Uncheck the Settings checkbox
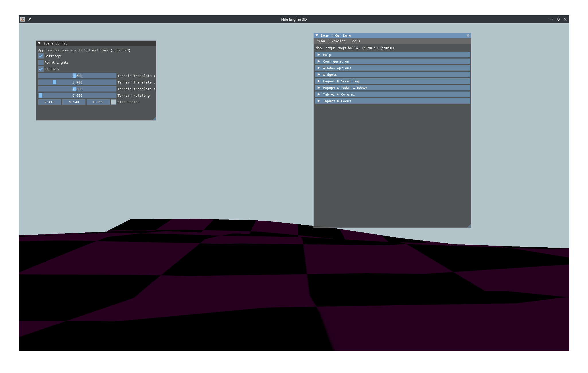The height and width of the screenshot is (373, 588). coord(41,56)
